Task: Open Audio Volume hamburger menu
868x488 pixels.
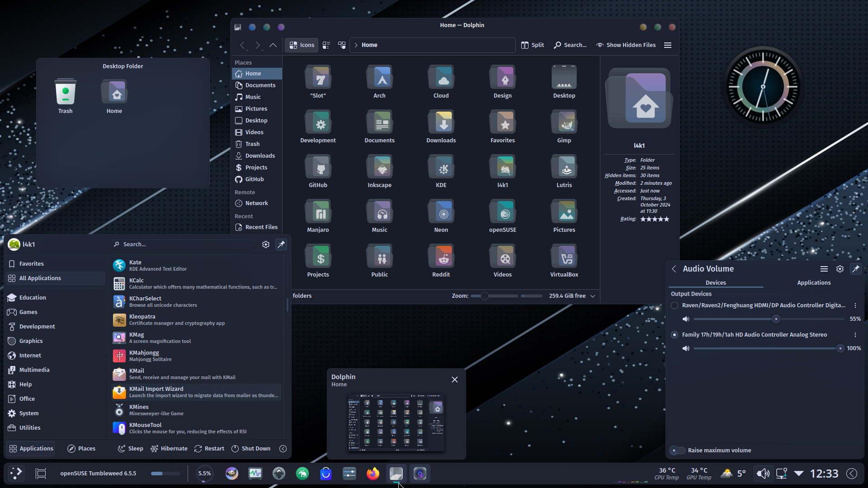Action: tap(824, 269)
